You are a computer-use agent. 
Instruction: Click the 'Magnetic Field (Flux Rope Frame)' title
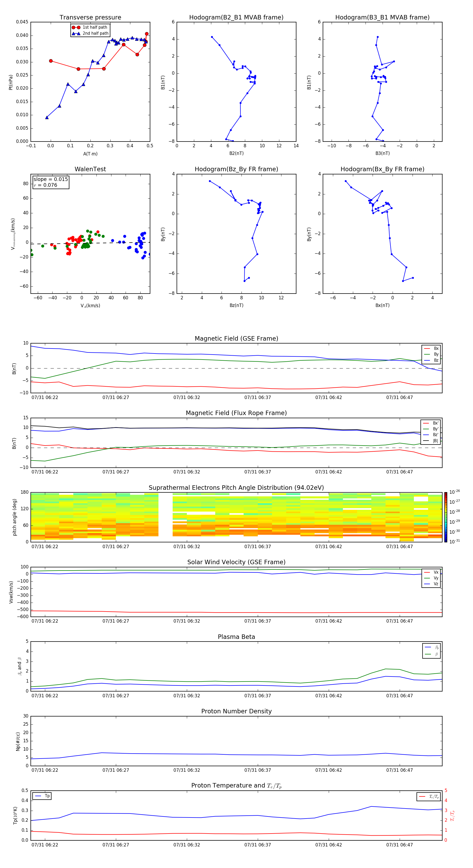click(236, 413)
